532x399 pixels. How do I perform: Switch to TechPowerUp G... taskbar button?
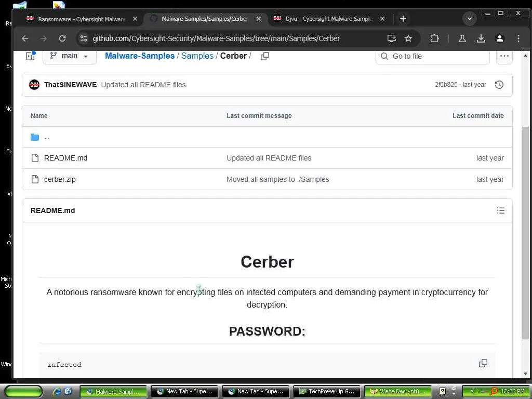[x=326, y=392]
